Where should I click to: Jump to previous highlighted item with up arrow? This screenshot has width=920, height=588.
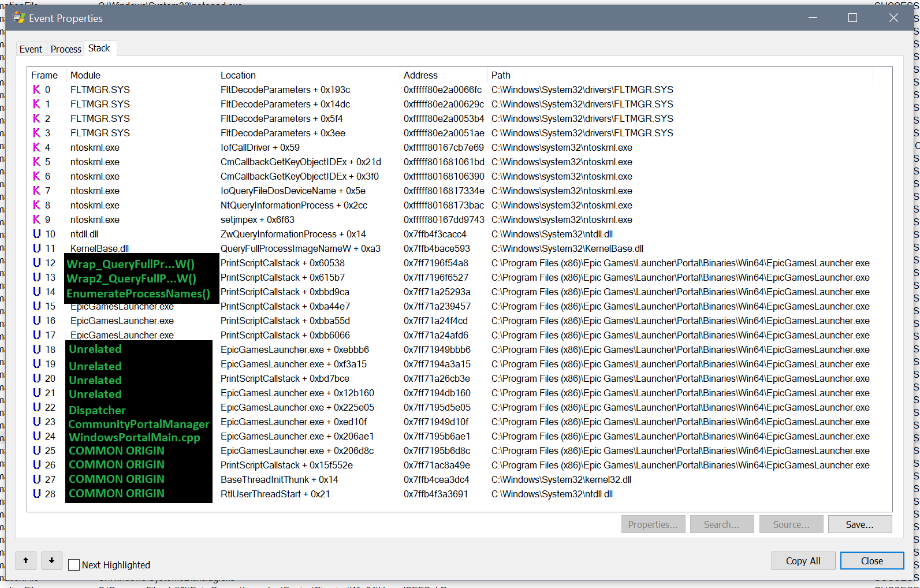[25, 560]
